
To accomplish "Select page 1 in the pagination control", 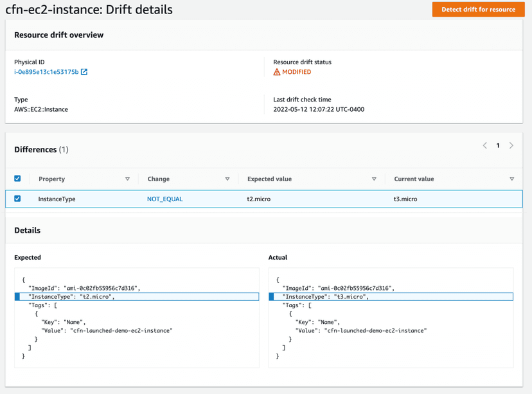I will tap(498, 145).
